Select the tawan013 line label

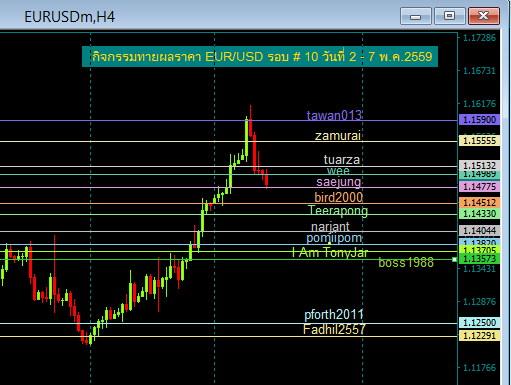[334, 115]
